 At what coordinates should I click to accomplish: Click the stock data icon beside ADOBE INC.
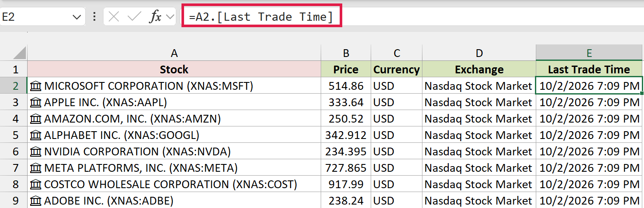coord(36,201)
